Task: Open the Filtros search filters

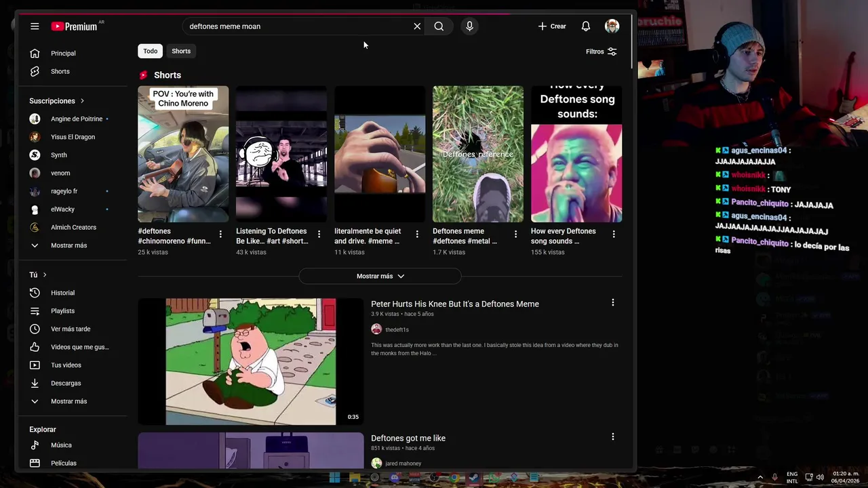Action: click(601, 52)
